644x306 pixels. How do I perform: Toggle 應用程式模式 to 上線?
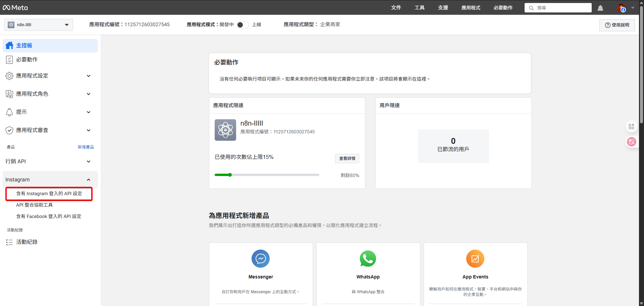tap(243, 25)
